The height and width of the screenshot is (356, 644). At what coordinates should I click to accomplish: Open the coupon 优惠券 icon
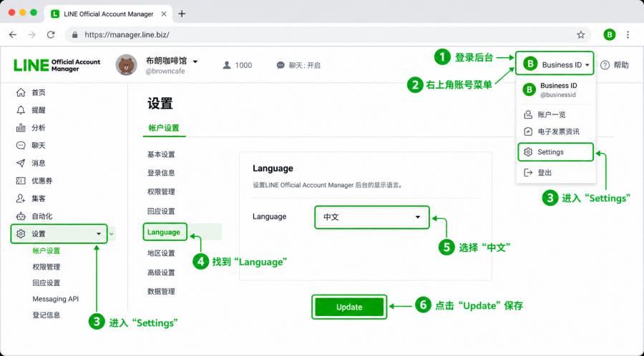tap(21, 181)
